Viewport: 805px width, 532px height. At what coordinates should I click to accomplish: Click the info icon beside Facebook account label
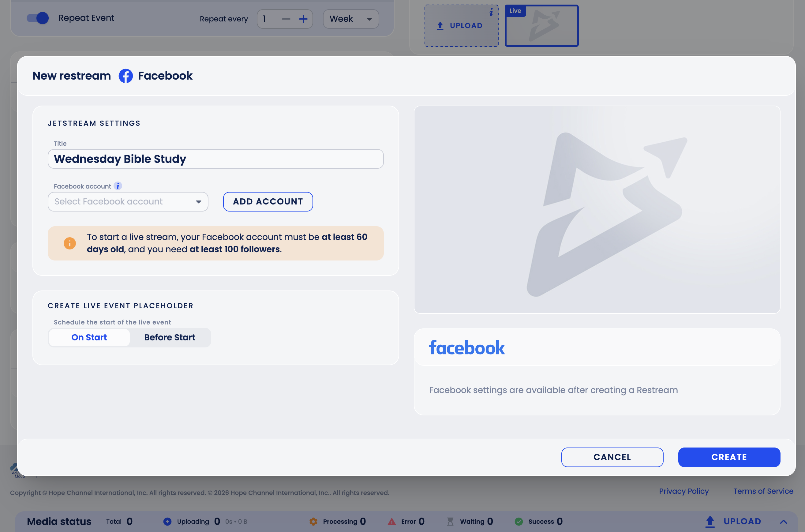pyautogui.click(x=118, y=186)
